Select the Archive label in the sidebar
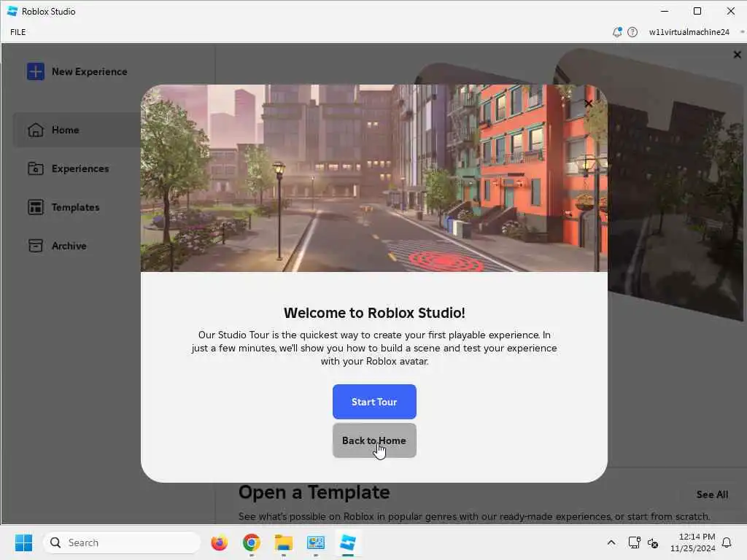 point(69,246)
